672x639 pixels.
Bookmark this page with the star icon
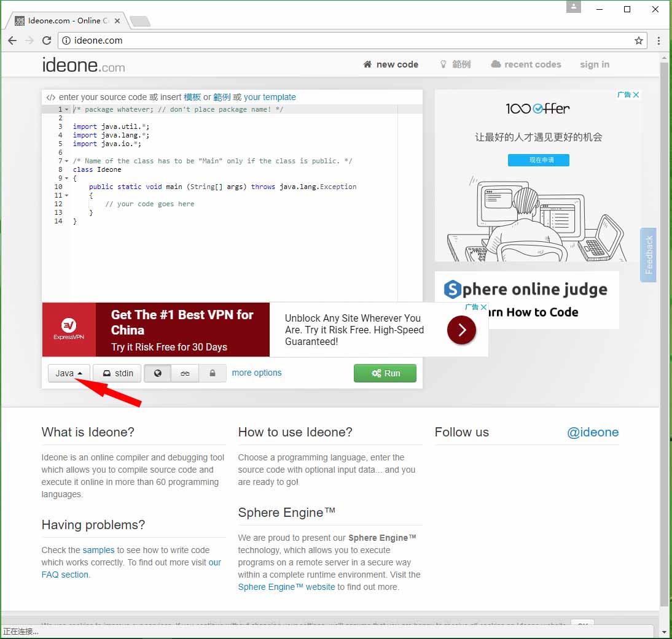(x=639, y=41)
